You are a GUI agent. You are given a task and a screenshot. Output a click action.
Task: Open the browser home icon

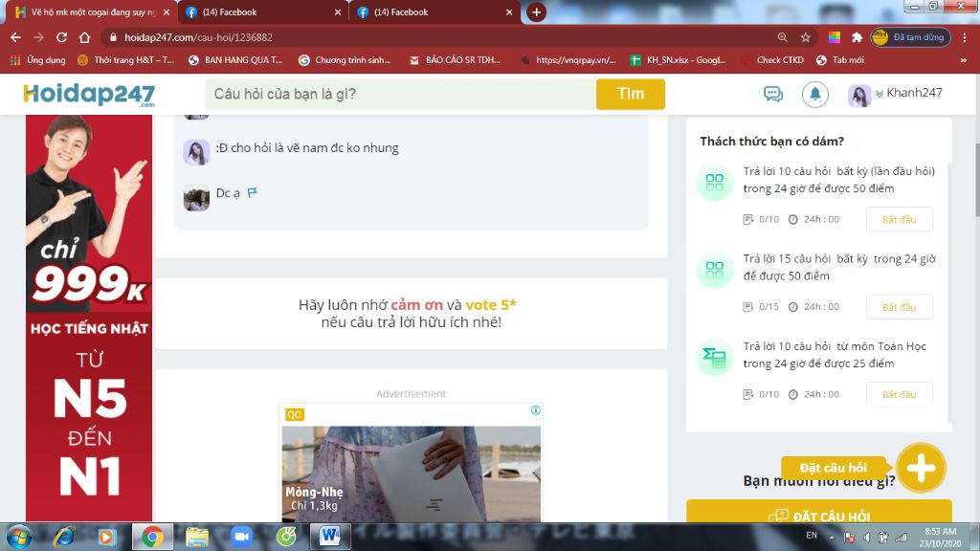tap(84, 37)
